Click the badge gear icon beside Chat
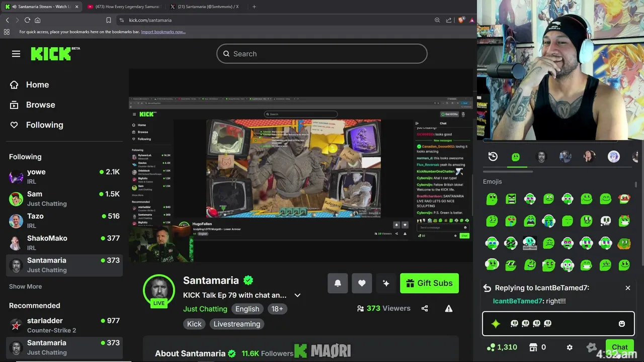 click(x=592, y=347)
